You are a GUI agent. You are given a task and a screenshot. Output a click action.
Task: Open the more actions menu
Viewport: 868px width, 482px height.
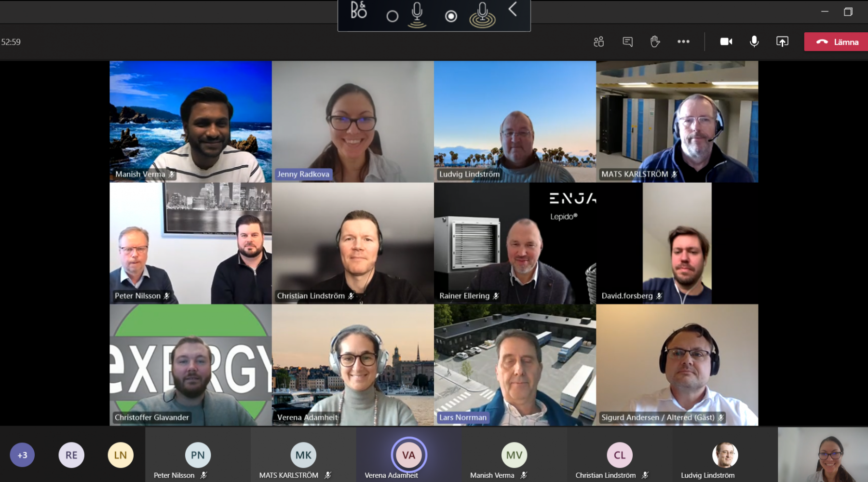683,42
